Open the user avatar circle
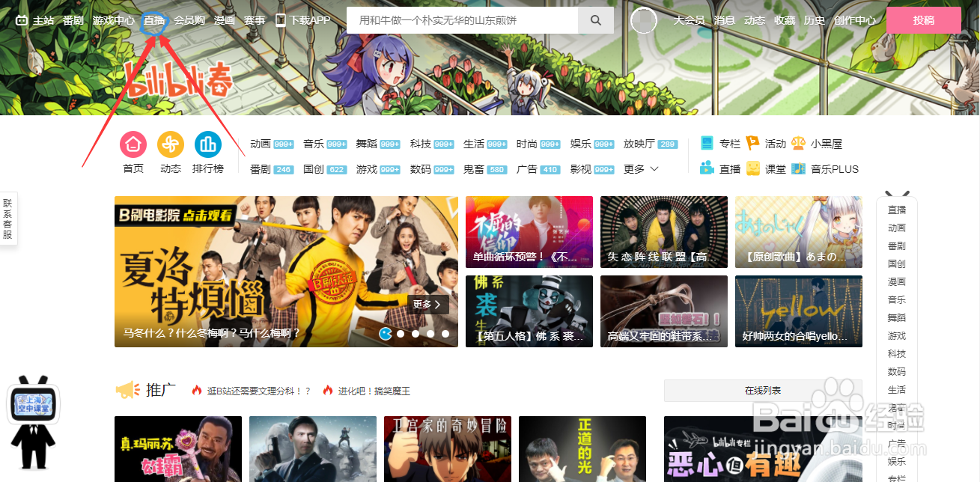 tap(644, 20)
